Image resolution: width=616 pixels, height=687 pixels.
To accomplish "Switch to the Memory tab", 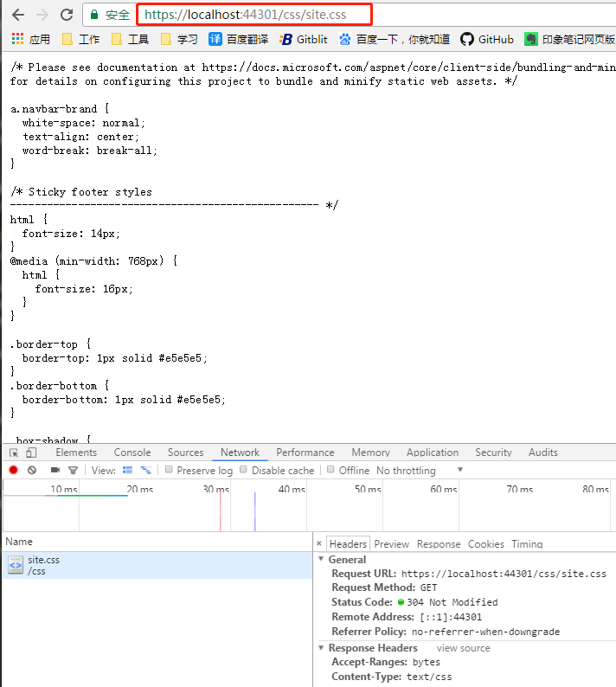I will tap(370, 453).
